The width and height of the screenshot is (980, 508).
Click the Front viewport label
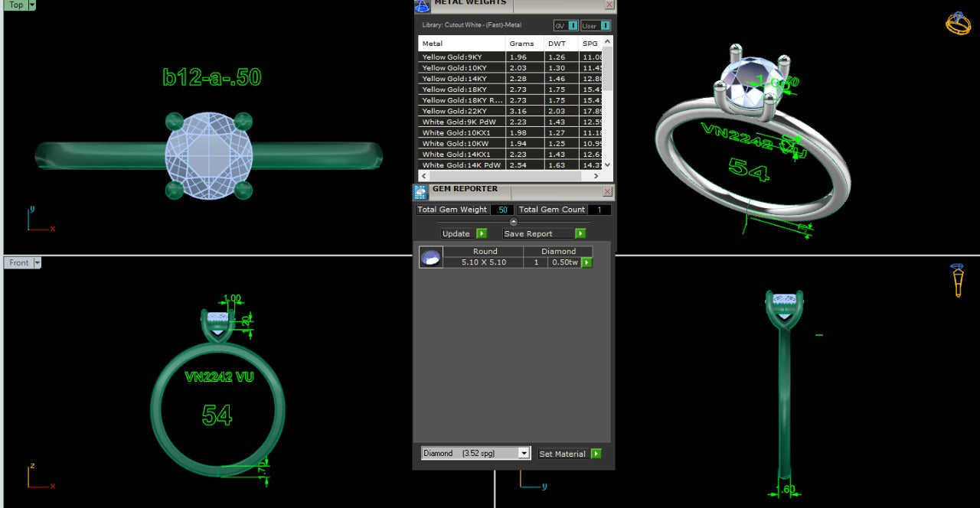18,262
